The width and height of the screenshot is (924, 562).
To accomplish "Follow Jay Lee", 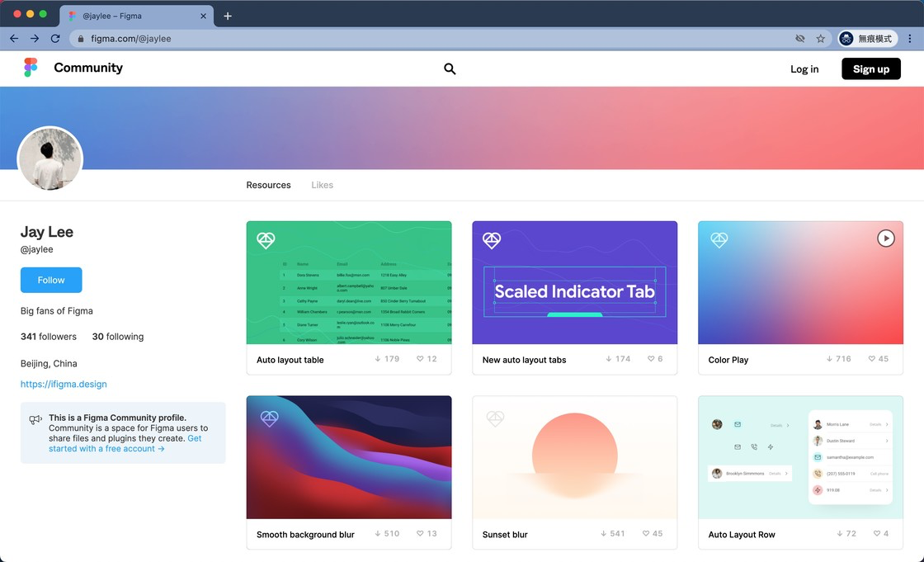I will tap(51, 280).
